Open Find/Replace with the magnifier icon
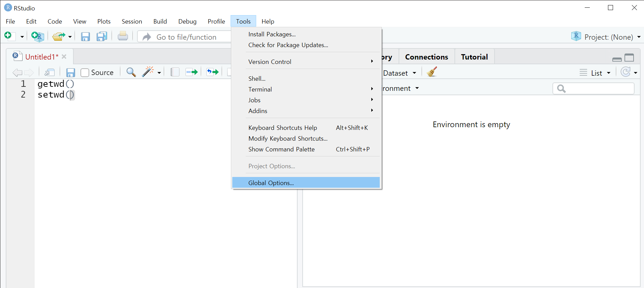This screenshot has height=288, width=644. [x=131, y=72]
